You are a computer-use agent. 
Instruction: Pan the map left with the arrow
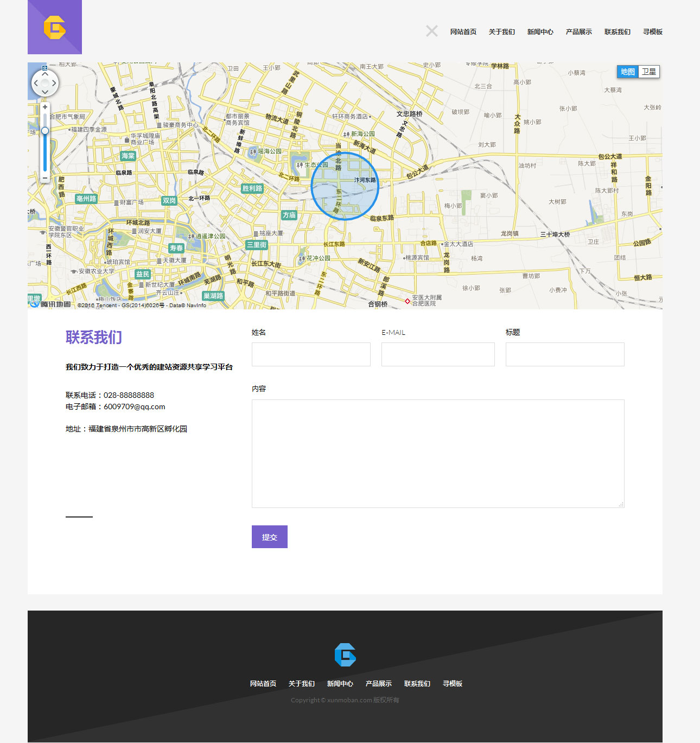coord(36,83)
